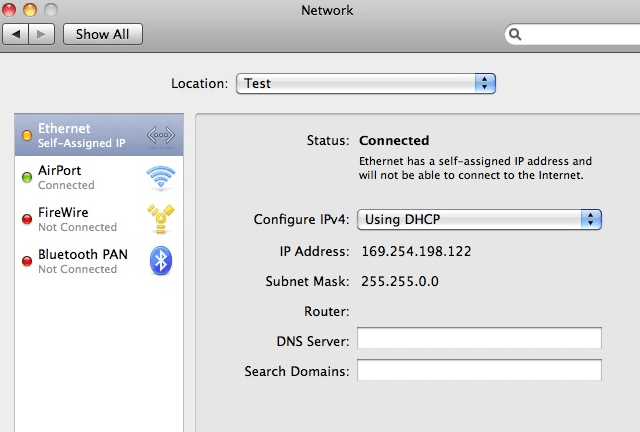The image size is (640, 432).
Task: Click the blue Bluetooth PAN icon
Action: [161, 261]
